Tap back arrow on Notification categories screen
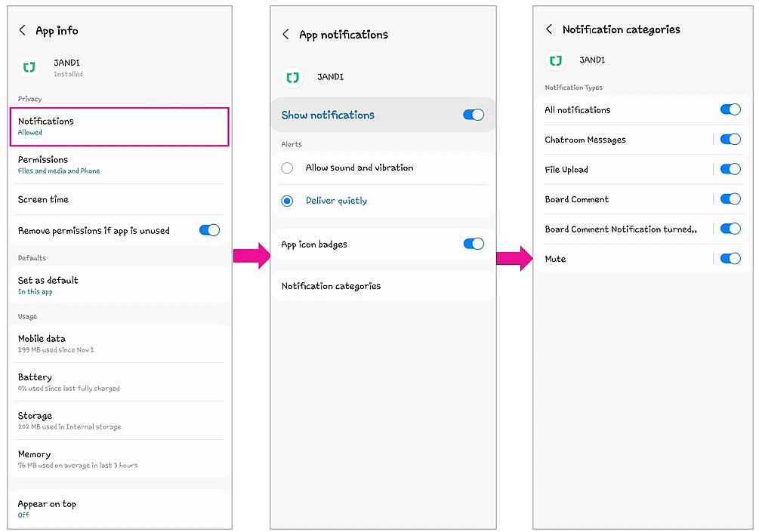 [549, 29]
